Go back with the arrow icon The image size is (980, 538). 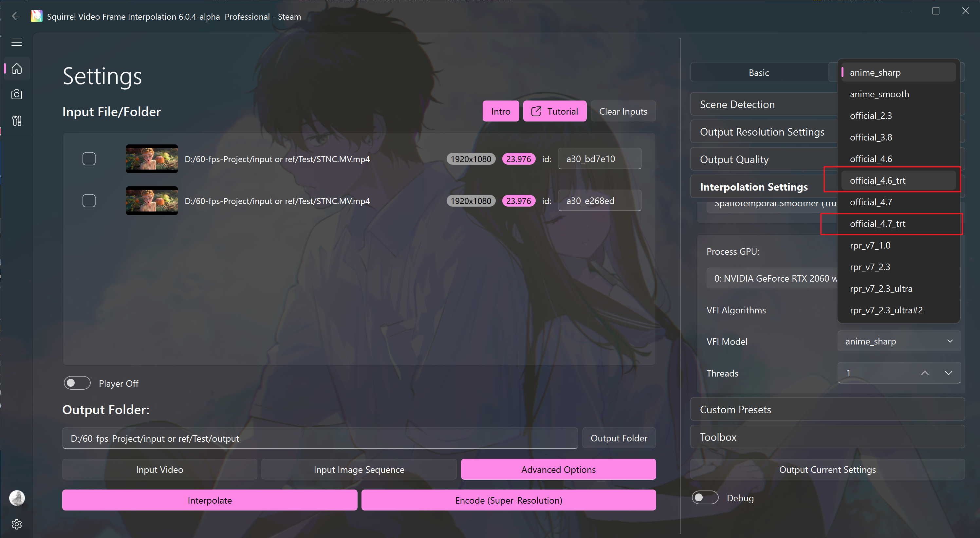pyautogui.click(x=16, y=16)
